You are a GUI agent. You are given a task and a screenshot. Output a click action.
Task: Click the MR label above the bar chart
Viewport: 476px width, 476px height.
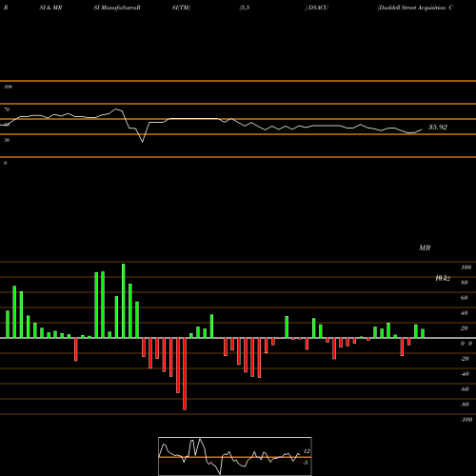point(425,248)
